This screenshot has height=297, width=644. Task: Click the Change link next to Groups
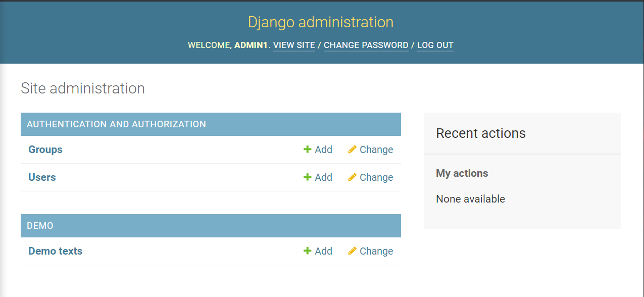(376, 150)
